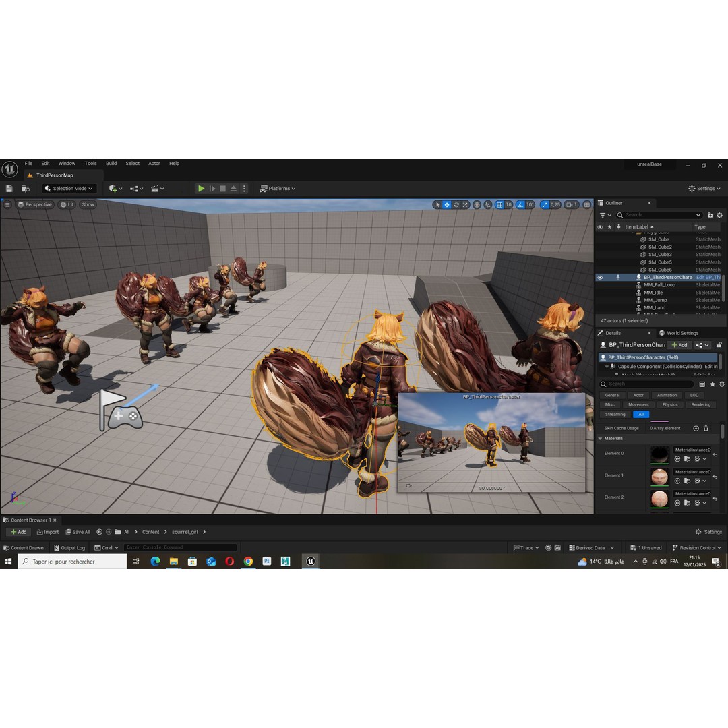728x728 pixels.
Task: Click the Eject from player button
Action: pos(233,189)
